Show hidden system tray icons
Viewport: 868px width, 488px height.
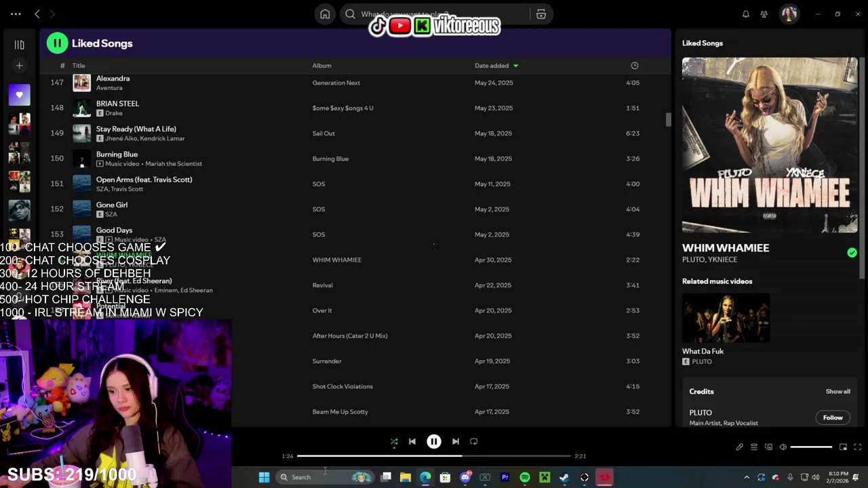coord(747,477)
